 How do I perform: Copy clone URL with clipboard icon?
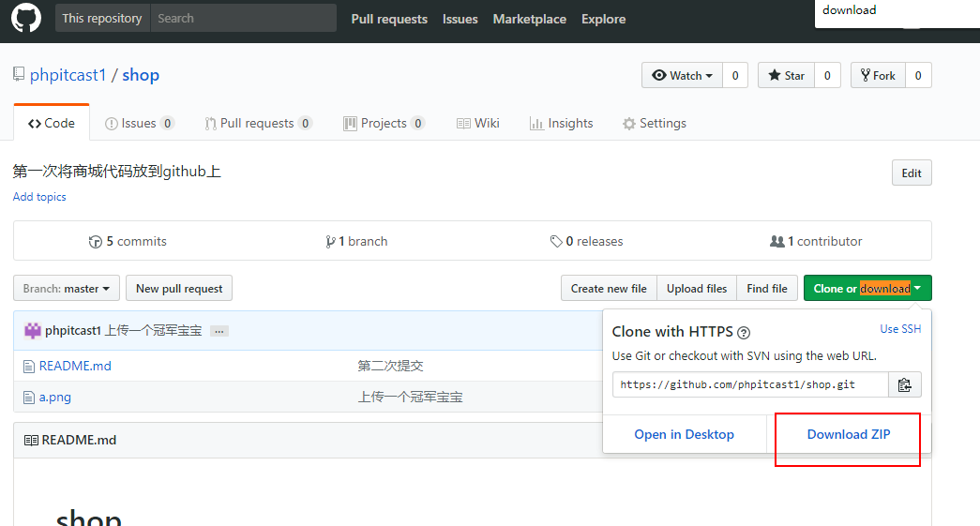(904, 384)
